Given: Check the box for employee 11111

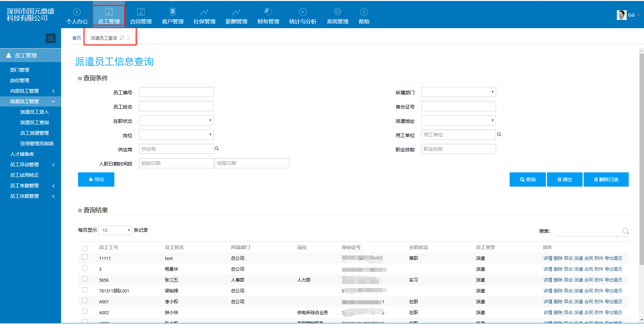Looking at the screenshot, I should [85, 257].
